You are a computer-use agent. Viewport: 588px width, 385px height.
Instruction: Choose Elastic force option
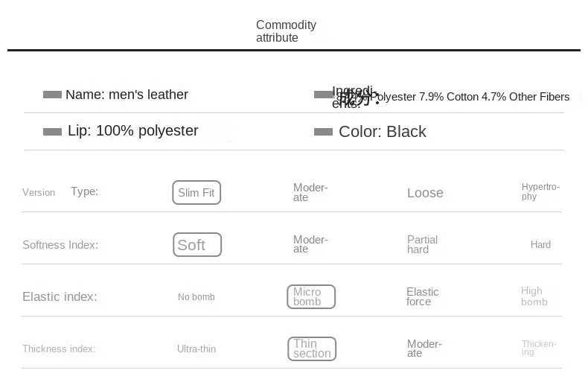[422, 296]
